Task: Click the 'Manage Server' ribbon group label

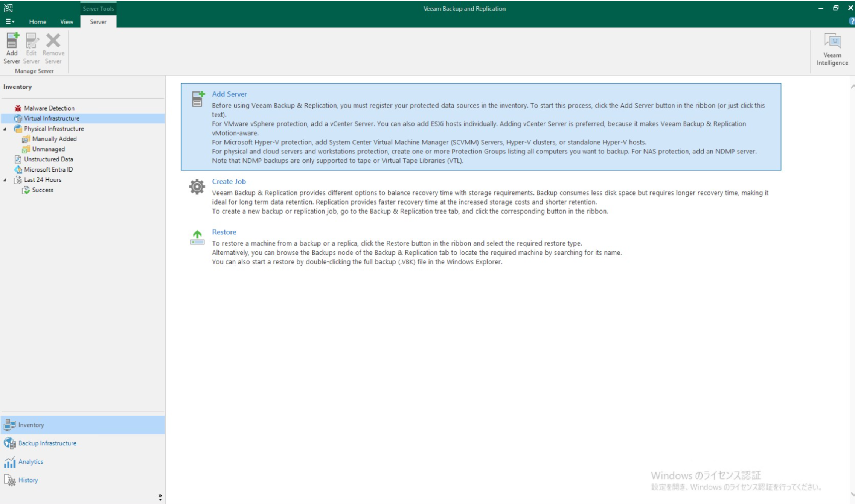Action: tap(34, 71)
